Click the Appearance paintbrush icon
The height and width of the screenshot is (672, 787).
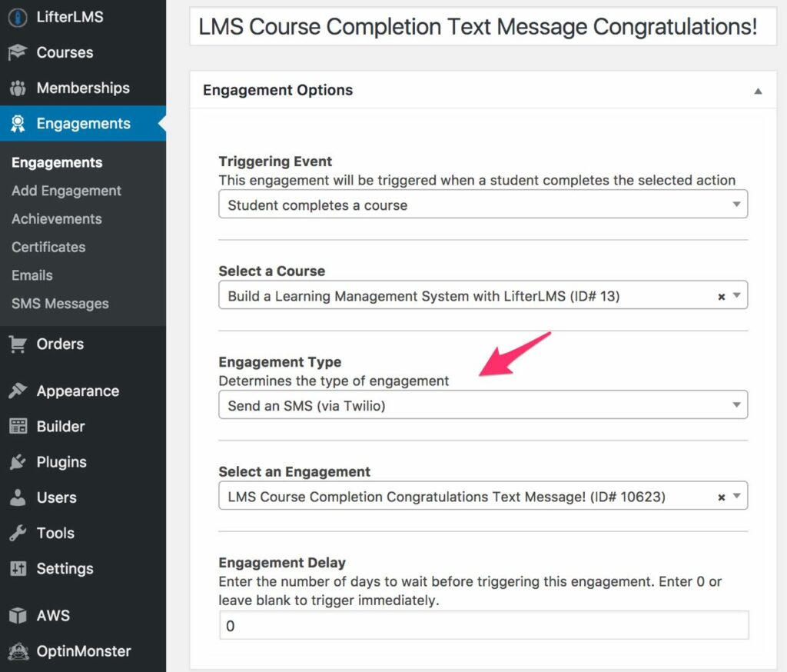(x=18, y=391)
